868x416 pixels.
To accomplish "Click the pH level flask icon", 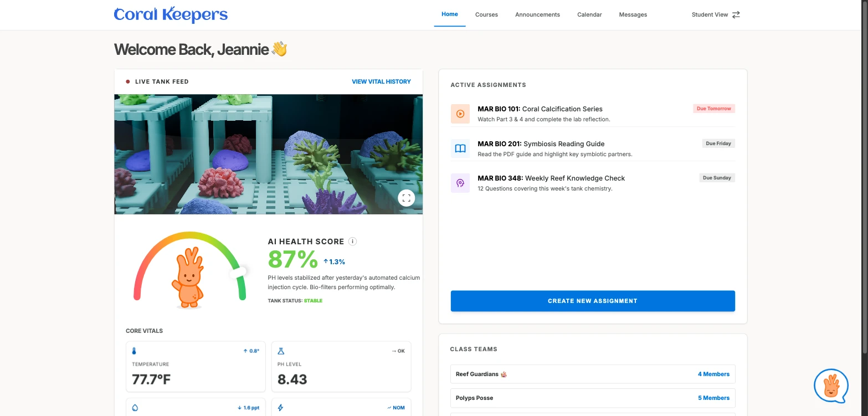I will [281, 351].
